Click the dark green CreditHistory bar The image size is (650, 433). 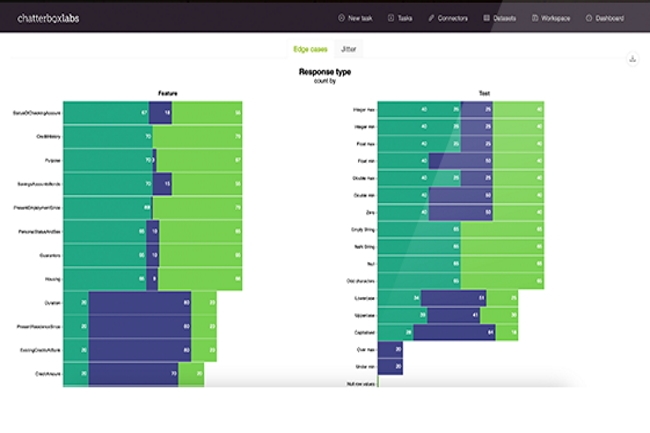pyautogui.click(x=107, y=134)
